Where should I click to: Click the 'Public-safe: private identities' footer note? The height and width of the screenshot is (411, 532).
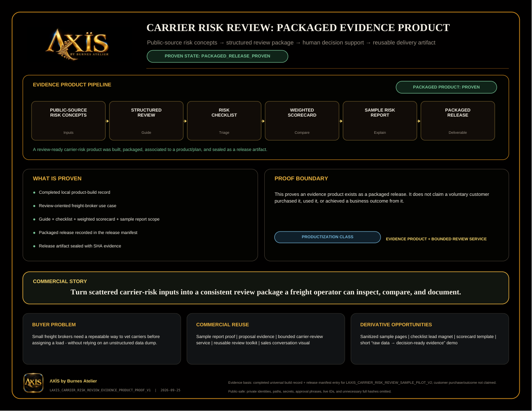click(x=310, y=391)
